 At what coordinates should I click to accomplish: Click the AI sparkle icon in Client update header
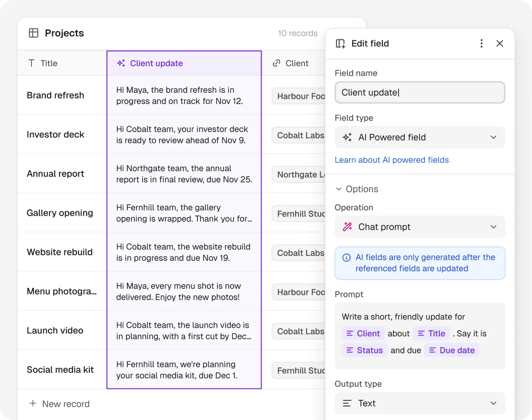(x=121, y=63)
